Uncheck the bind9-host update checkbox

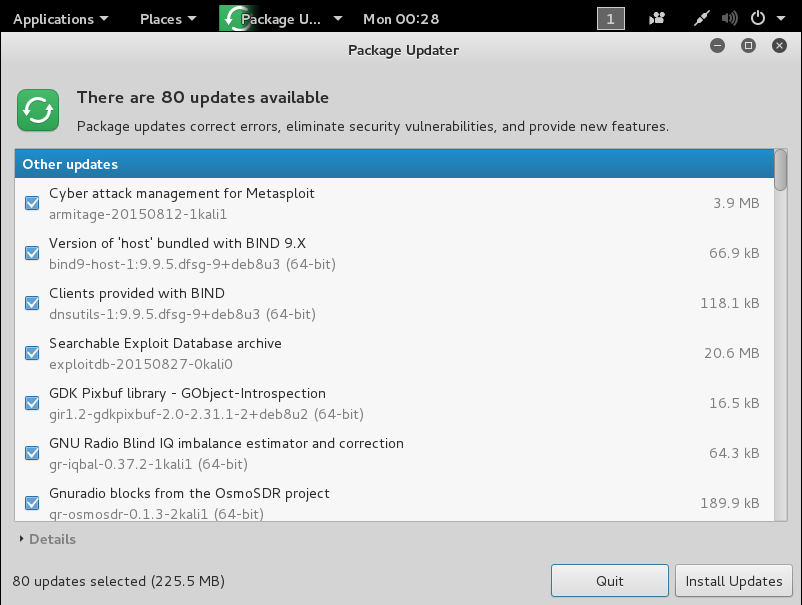[32, 253]
